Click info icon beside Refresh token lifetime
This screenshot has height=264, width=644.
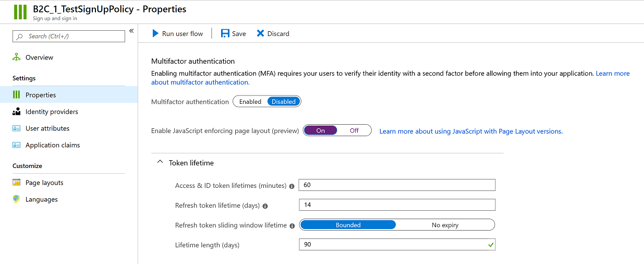(x=265, y=206)
